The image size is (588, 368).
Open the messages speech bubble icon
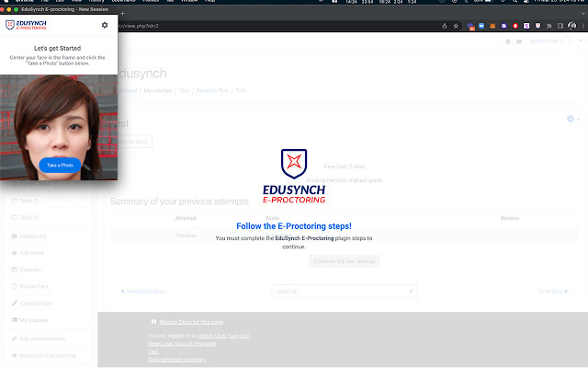click(x=519, y=41)
